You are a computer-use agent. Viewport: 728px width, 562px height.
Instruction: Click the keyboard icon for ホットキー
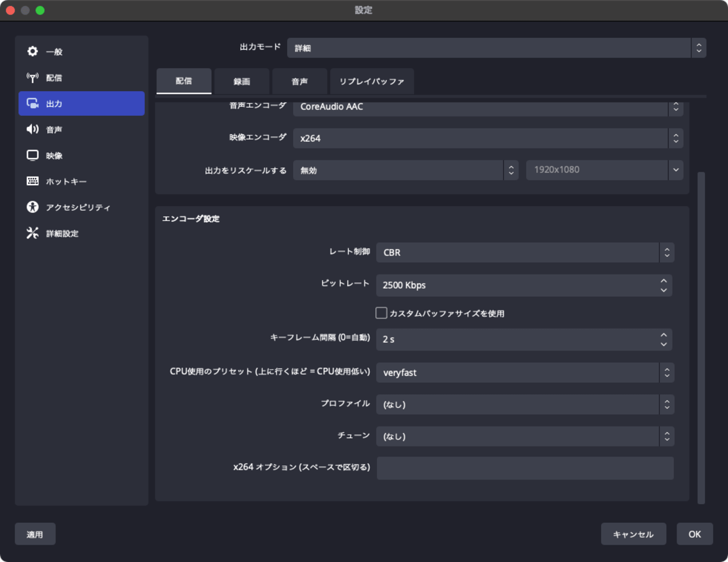point(32,181)
